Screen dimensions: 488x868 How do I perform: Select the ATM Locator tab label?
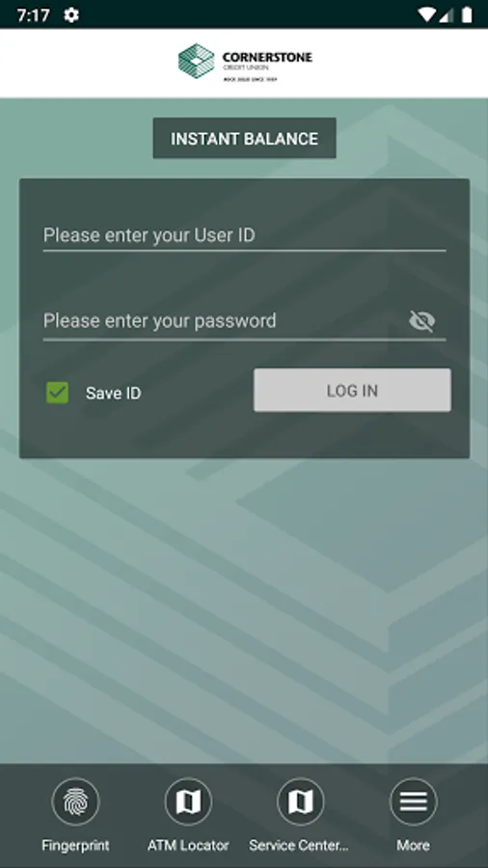pos(188,845)
